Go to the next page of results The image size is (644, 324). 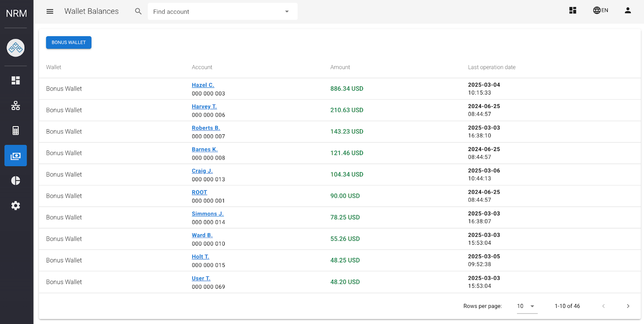click(628, 306)
